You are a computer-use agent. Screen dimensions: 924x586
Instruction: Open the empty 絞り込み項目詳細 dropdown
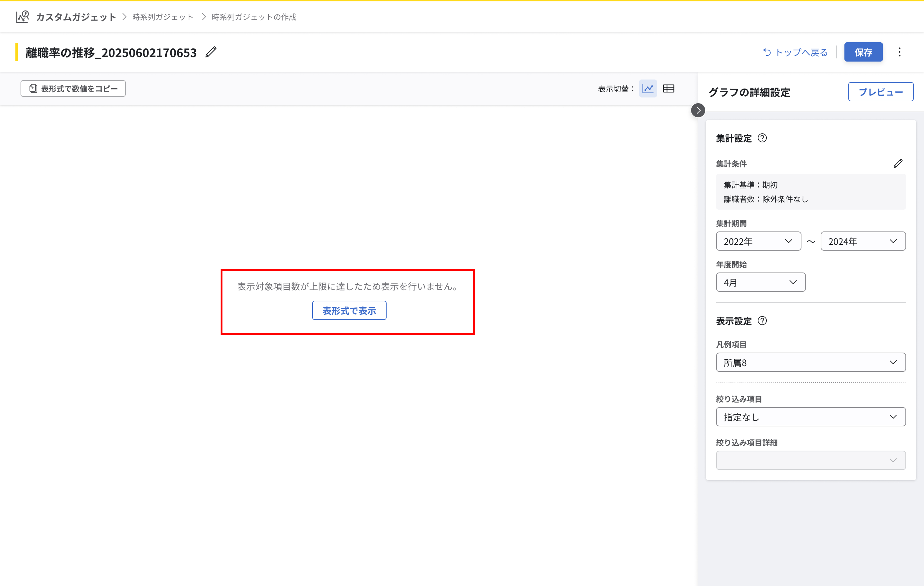click(811, 460)
